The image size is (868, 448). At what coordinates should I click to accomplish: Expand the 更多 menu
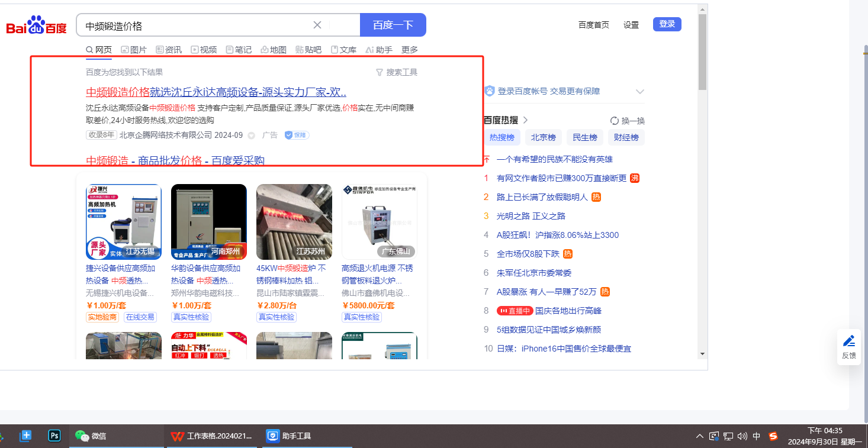pyautogui.click(x=410, y=50)
